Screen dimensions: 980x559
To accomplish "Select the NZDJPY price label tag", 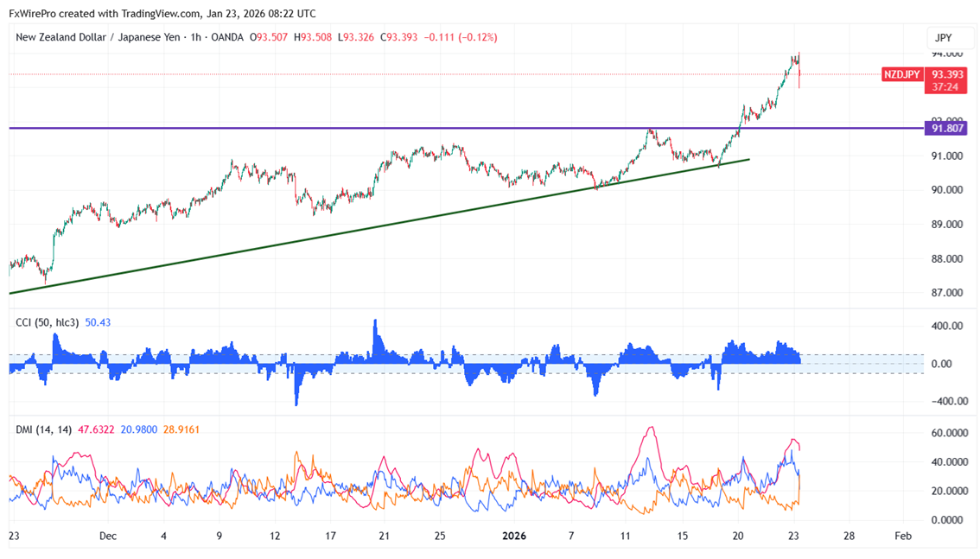I will click(902, 74).
